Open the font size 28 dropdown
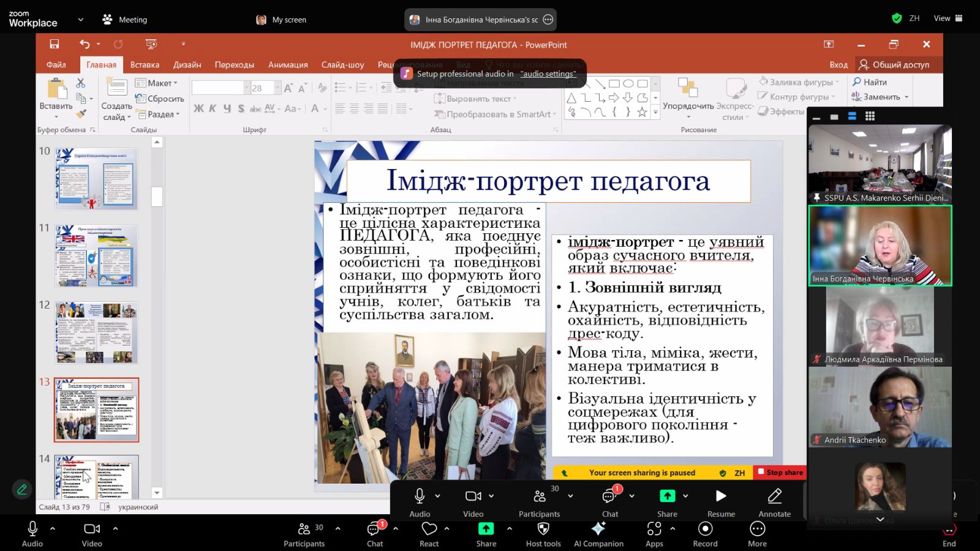The image size is (980, 551). (277, 88)
